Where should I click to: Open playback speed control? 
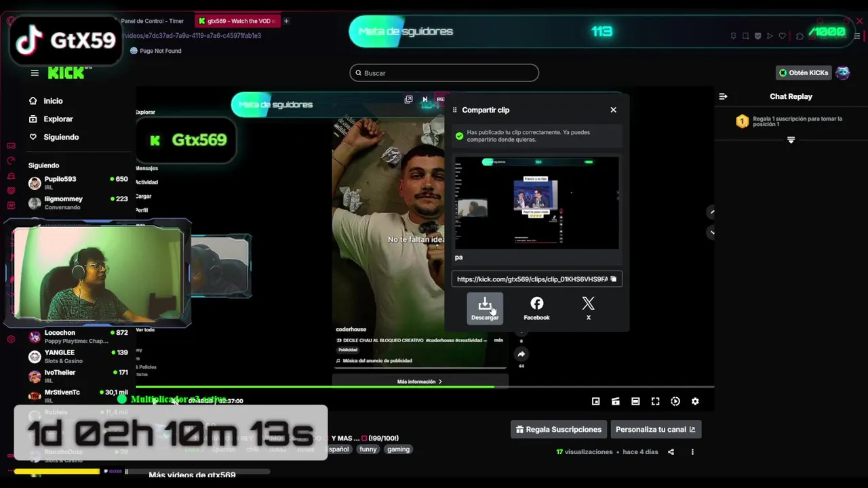675,401
